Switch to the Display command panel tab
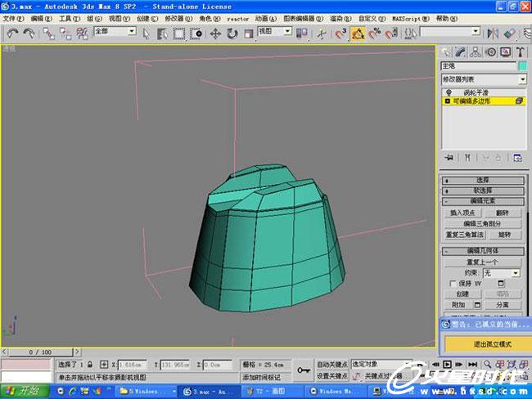 (506, 52)
